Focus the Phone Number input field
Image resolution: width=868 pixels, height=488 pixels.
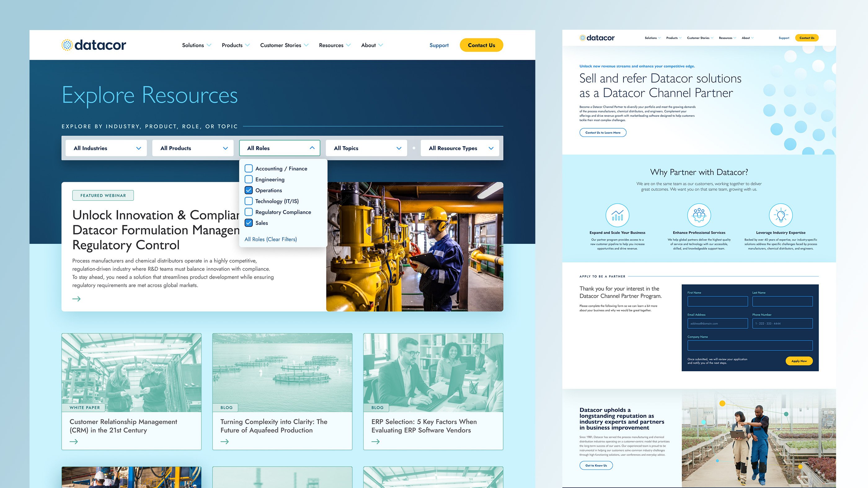click(x=782, y=323)
